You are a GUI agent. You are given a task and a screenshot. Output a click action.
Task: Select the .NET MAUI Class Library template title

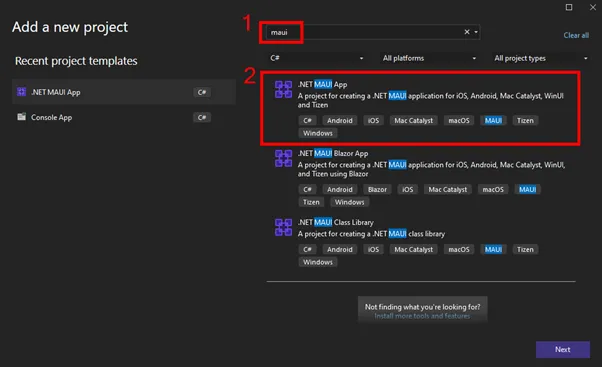[x=336, y=222]
